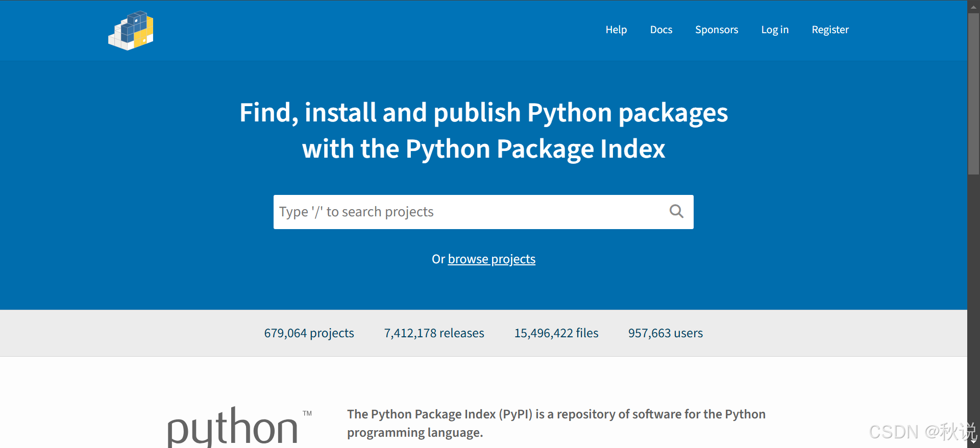Go to the Sponsors page
The image size is (980, 448).
pyautogui.click(x=717, y=30)
